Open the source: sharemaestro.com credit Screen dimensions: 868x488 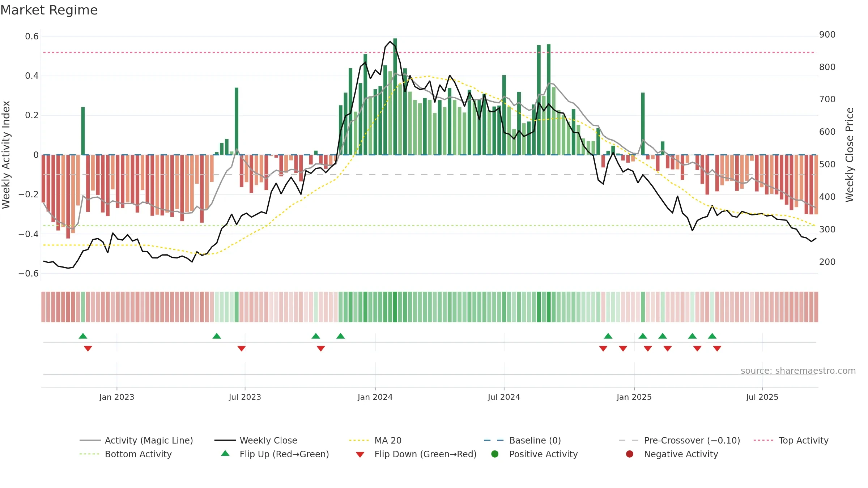[798, 371]
